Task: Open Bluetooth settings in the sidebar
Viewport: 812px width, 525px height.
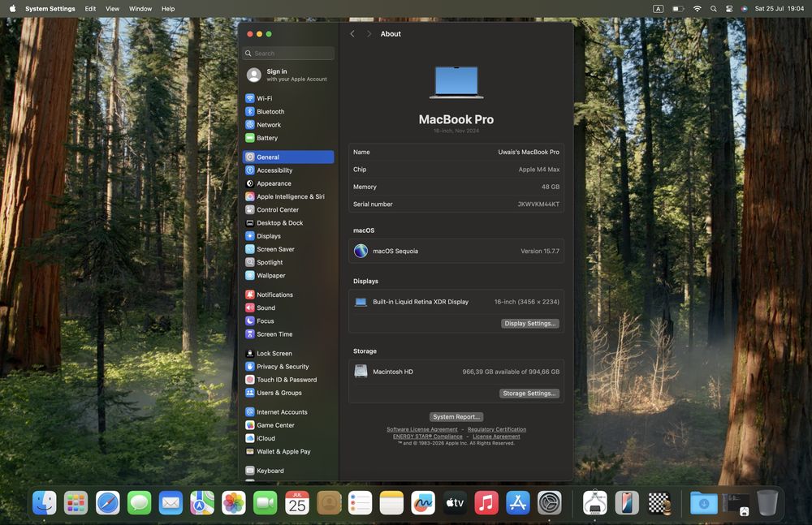Action: pyautogui.click(x=288, y=111)
